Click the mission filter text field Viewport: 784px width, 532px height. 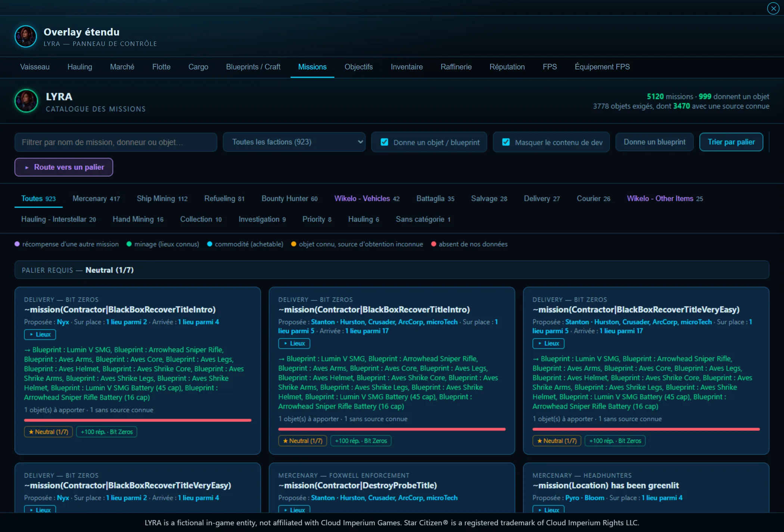116,142
